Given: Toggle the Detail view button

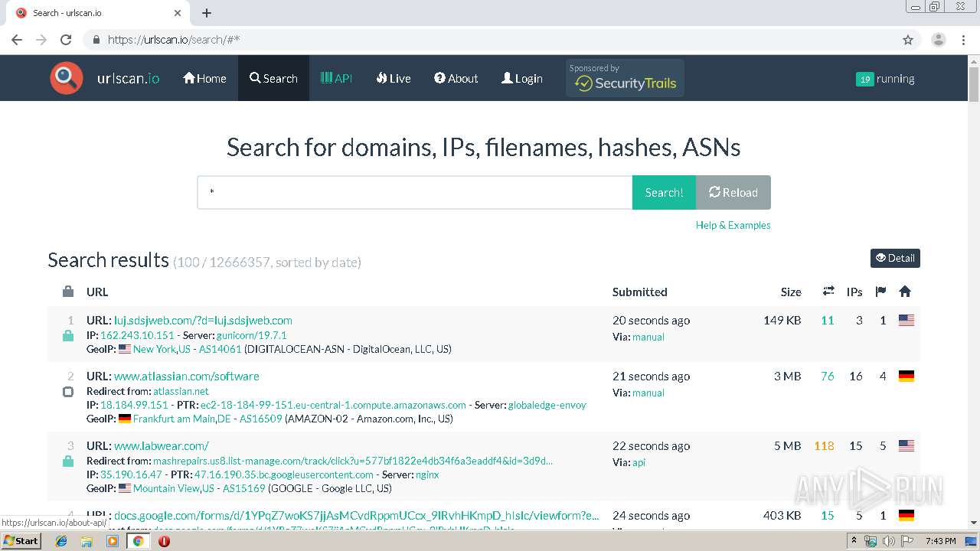Looking at the screenshot, I should (x=895, y=258).
